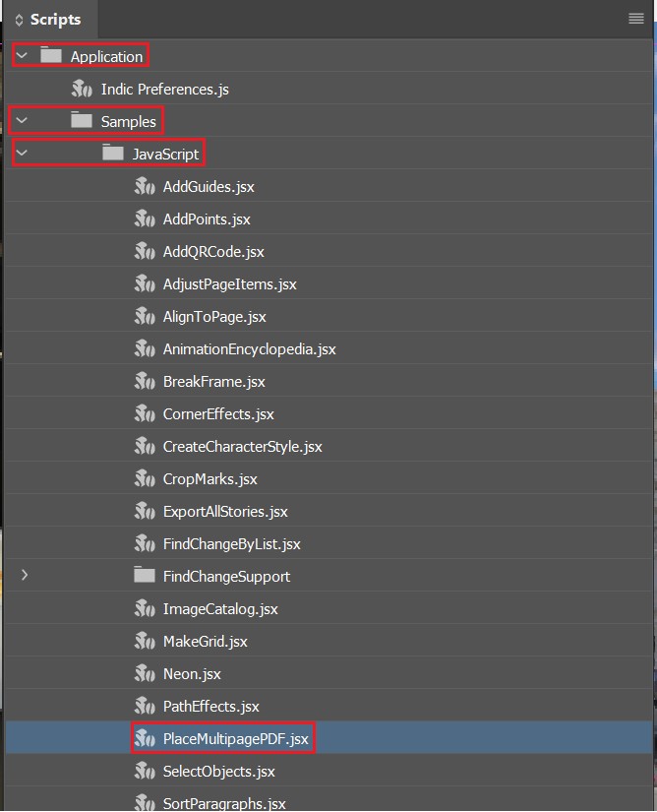Click script icon for AlignToPage.jsx
Screen dimensions: 657x812
145,316
